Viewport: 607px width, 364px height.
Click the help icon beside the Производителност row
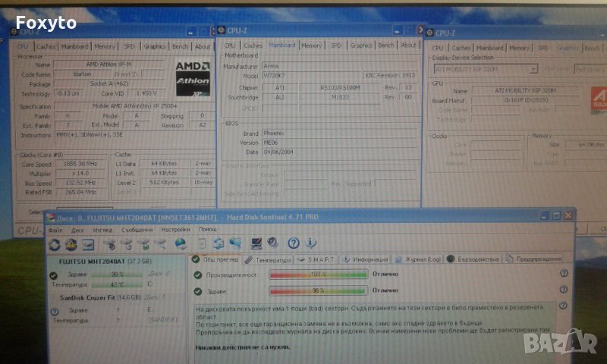point(564,274)
